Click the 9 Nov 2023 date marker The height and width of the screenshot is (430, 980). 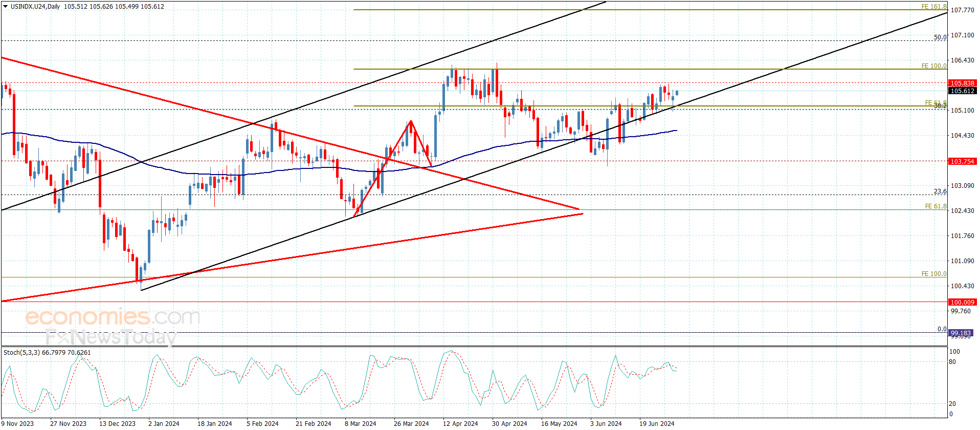click(17, 423)
